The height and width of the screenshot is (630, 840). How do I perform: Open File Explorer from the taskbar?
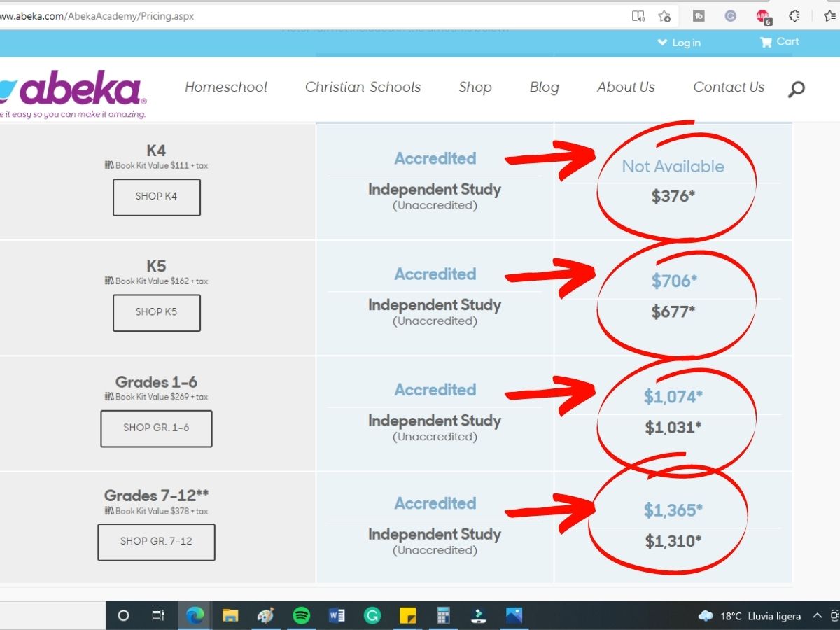pyautogui.click(x=230, y=616)
